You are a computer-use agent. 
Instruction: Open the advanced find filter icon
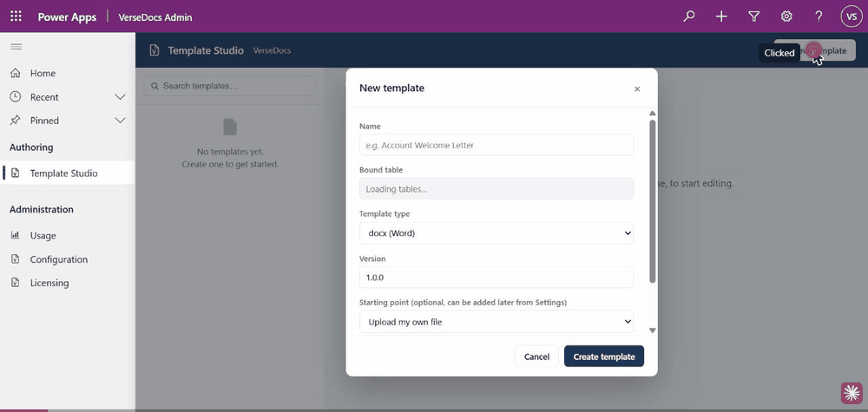753,16
